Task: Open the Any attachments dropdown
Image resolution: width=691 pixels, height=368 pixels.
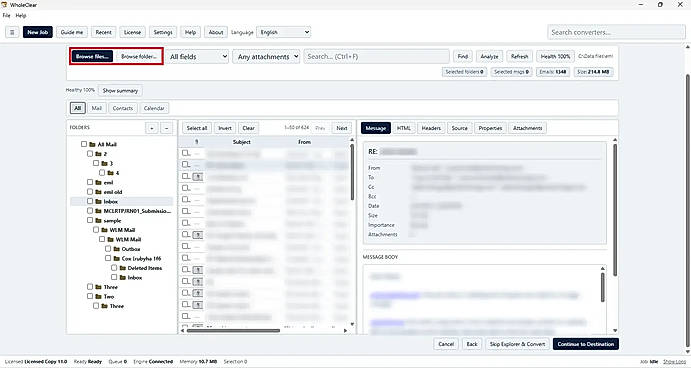Action: click(267, 56)
